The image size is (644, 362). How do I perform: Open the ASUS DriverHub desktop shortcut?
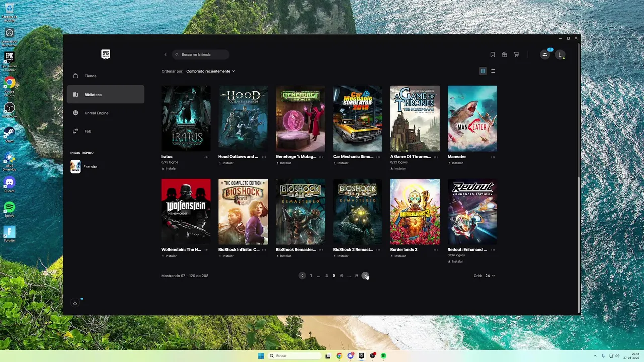coord(9,162)
